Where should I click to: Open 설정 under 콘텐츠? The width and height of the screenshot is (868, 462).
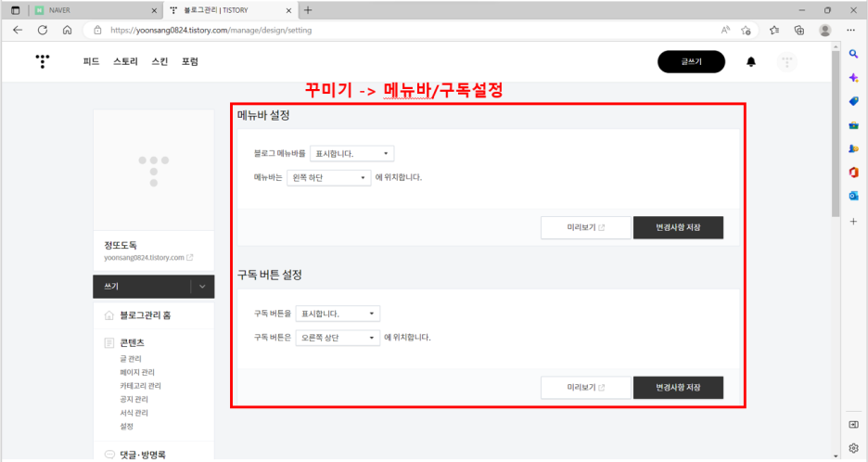pyautogui.click(x=127, y=427)
